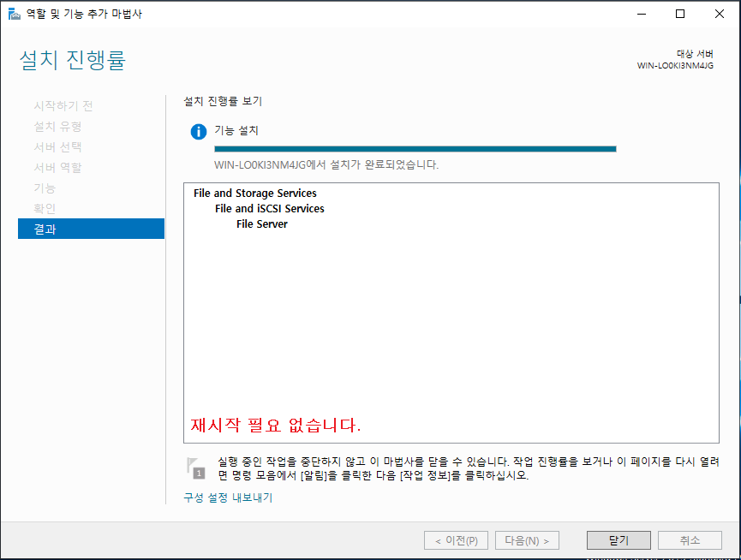Click the wizard title bar app icon
741x560 pixels.
(15, 15)
